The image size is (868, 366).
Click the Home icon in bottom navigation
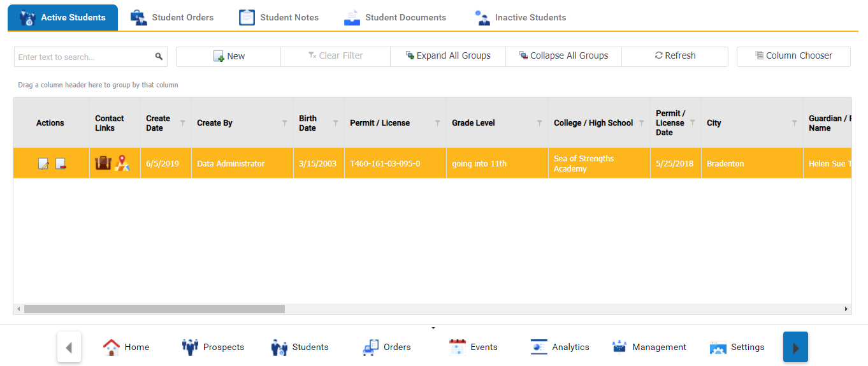pos(111,347)
